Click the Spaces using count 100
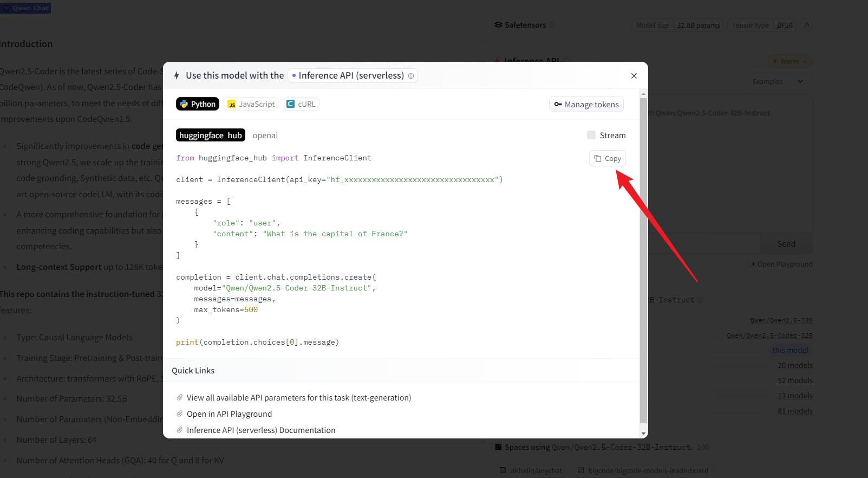 pyautogui.click(x=703, y=448)
